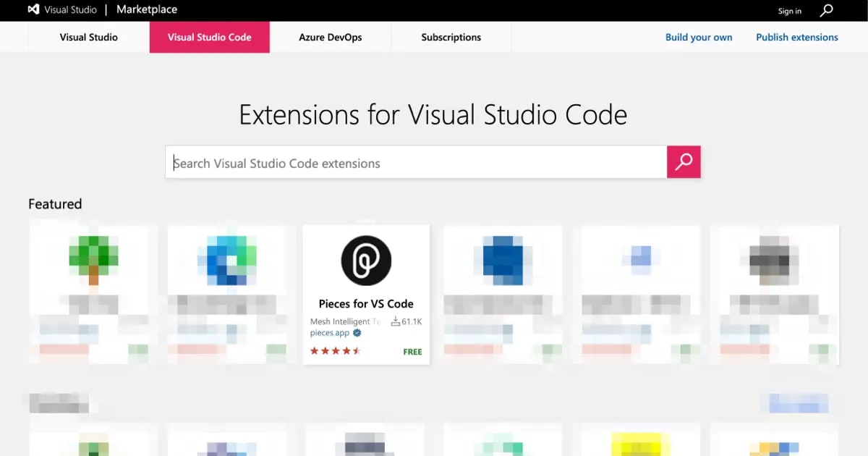Click the FREE label on Pieces card
The height and width of the screenshot is (456, 868).
click(x=412, y=352)
